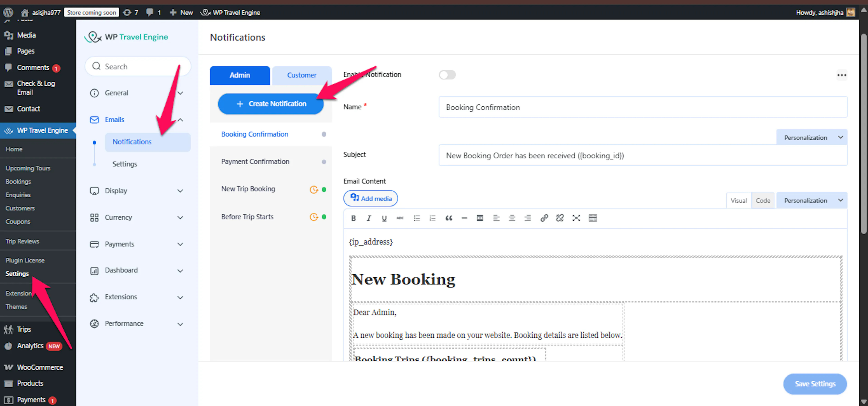The image size is (868, 406).
Task: Click into the Subject input field
Action: 643,156
